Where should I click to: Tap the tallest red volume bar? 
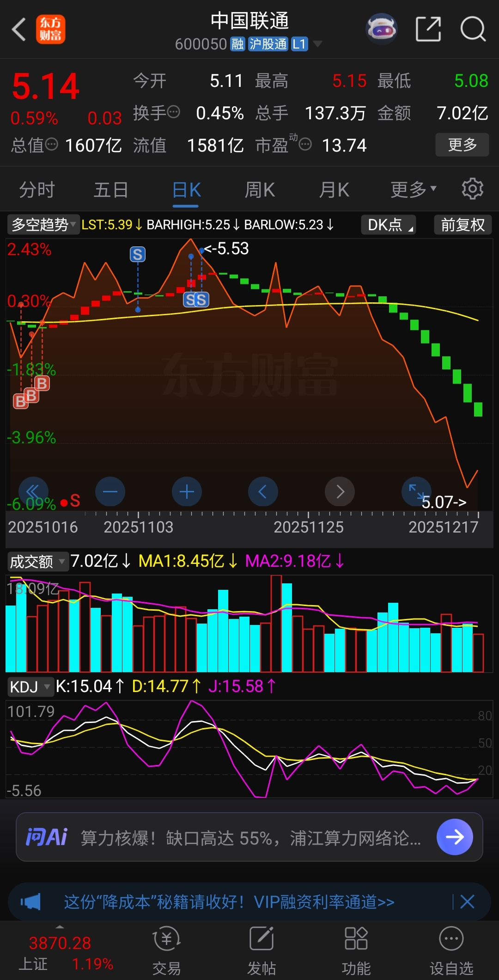276,623
